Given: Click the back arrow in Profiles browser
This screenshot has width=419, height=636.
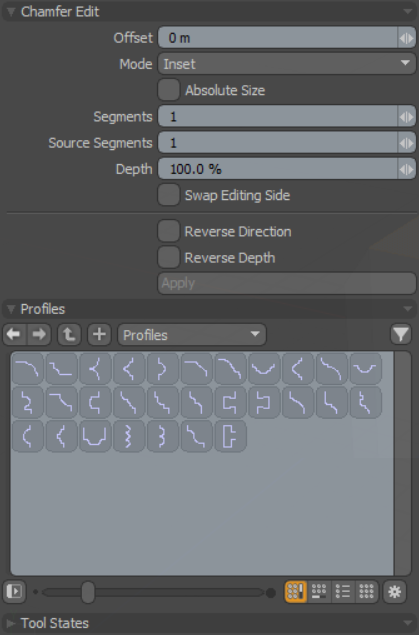Looking at the screenshot, I should click(15, 335).
